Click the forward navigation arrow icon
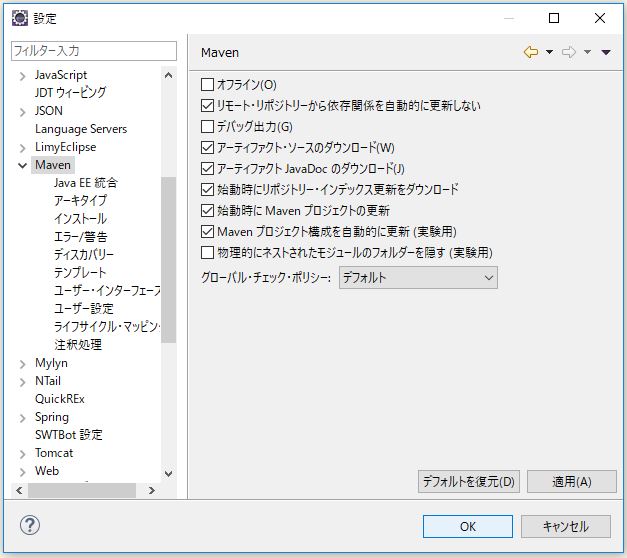Image resolution: width=627 pixels, height=558 pixels. [569, 52]
